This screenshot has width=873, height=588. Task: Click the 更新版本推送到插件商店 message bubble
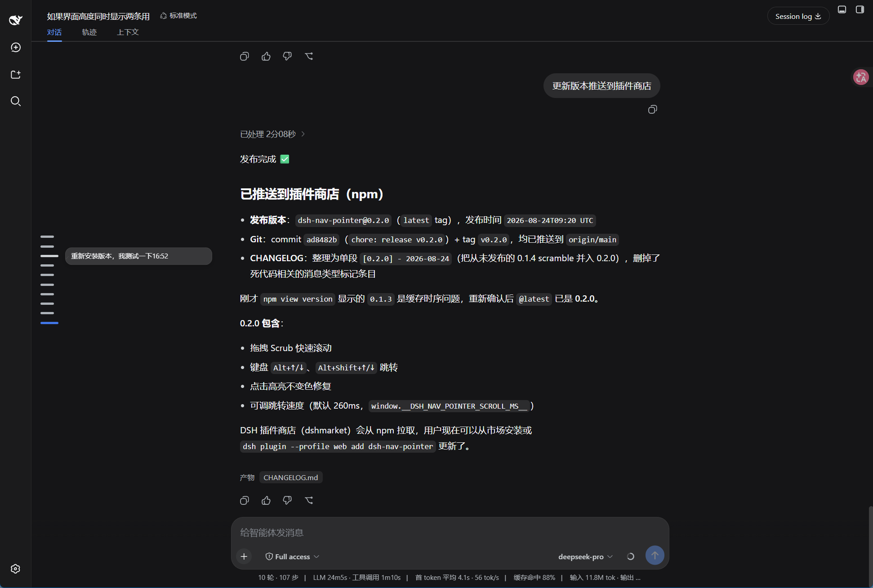(x=602, y=86)
